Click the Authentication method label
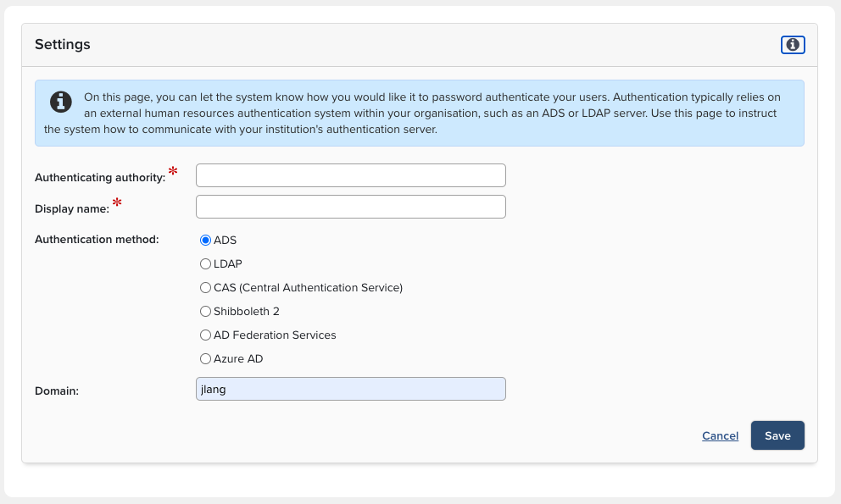This screenshot has width=841, height=504. pos(97,240)
